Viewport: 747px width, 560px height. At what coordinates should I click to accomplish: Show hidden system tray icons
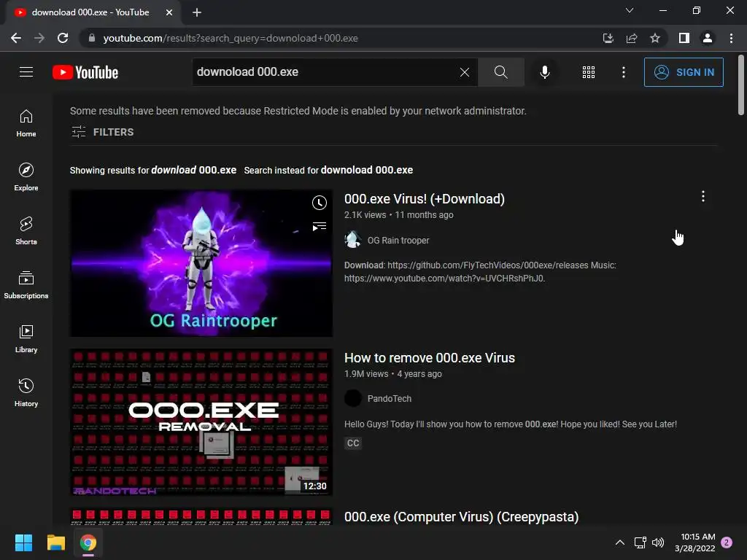click(620, 542)
